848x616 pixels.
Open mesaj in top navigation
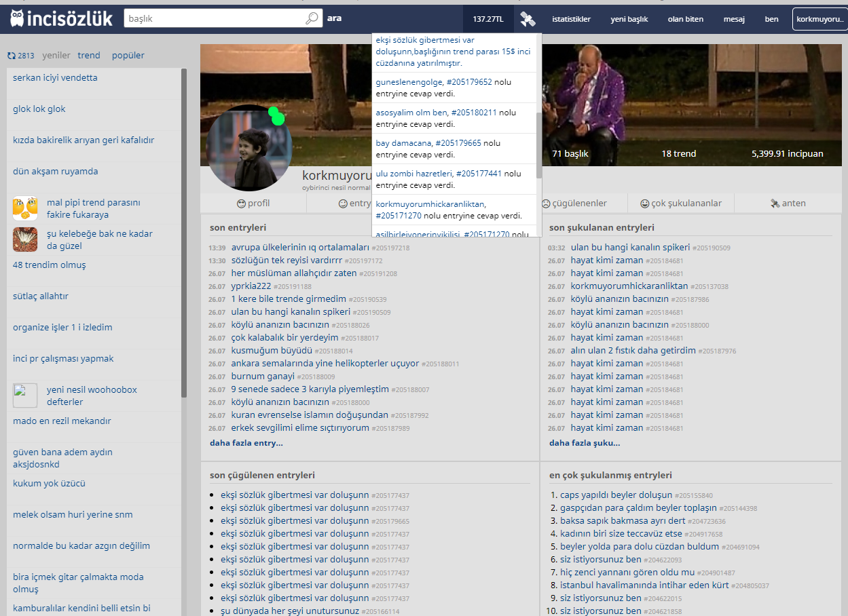click(734, 19)
